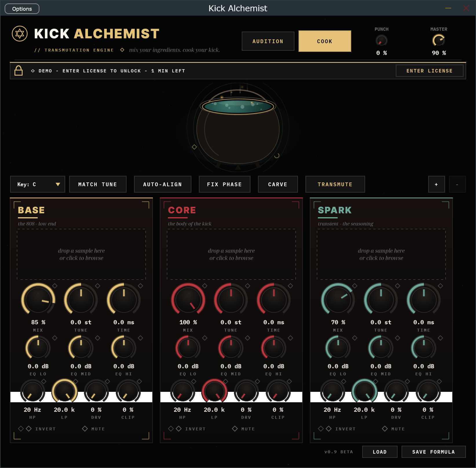This screenshot has height=468, width=476.
Task: Click the CORE CLIP knob
Action: 278,391
